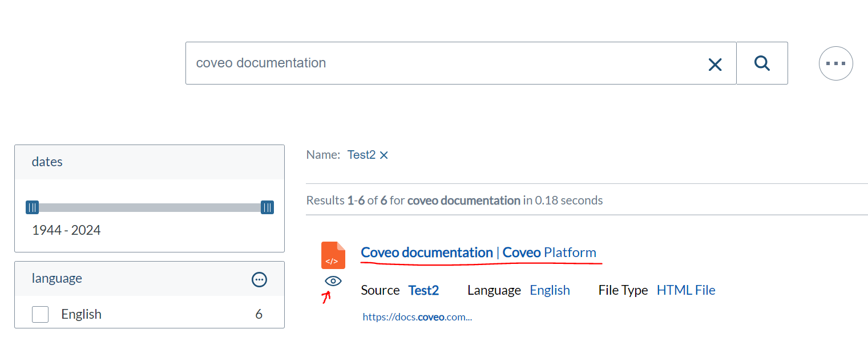Viewport: 868px width, 345px height.
Task: Open the language facet options menu
Action: point(259,279)
